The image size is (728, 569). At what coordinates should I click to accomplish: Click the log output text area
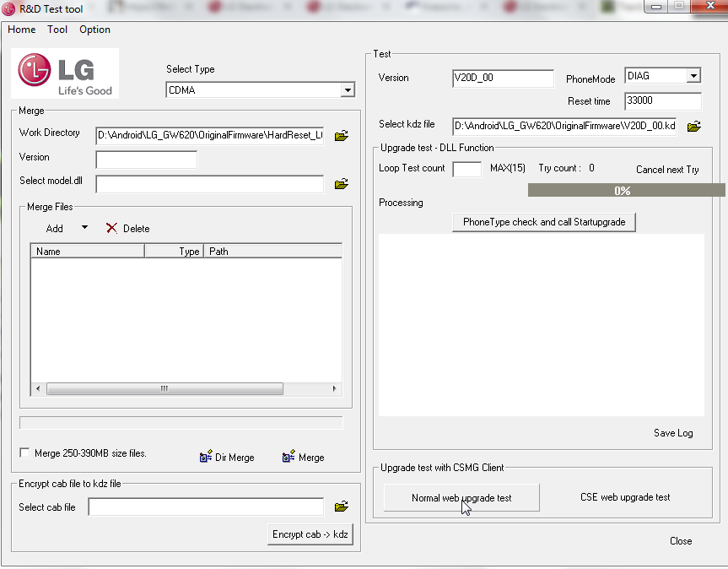(x=542, y=325)
